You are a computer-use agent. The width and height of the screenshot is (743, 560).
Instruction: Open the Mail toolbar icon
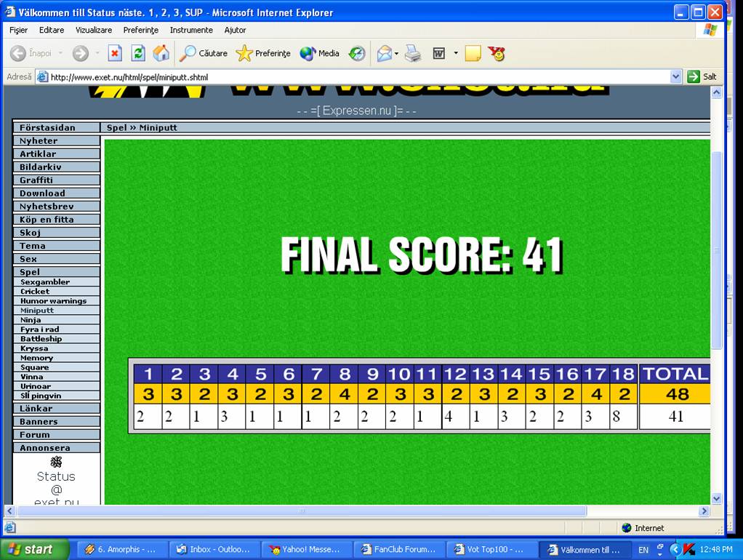(384, 53)
